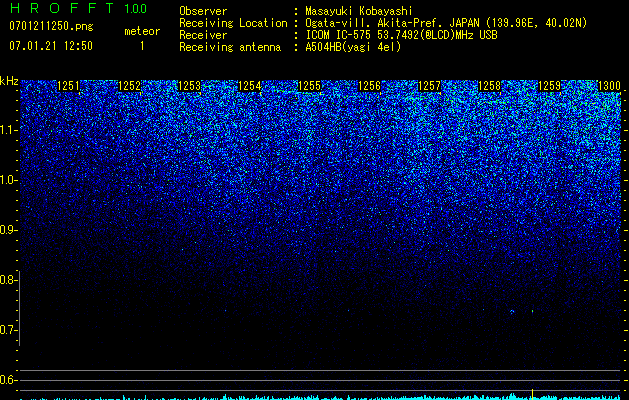Click the 1255 time marker label
The image size is (629, 400).
310,86
